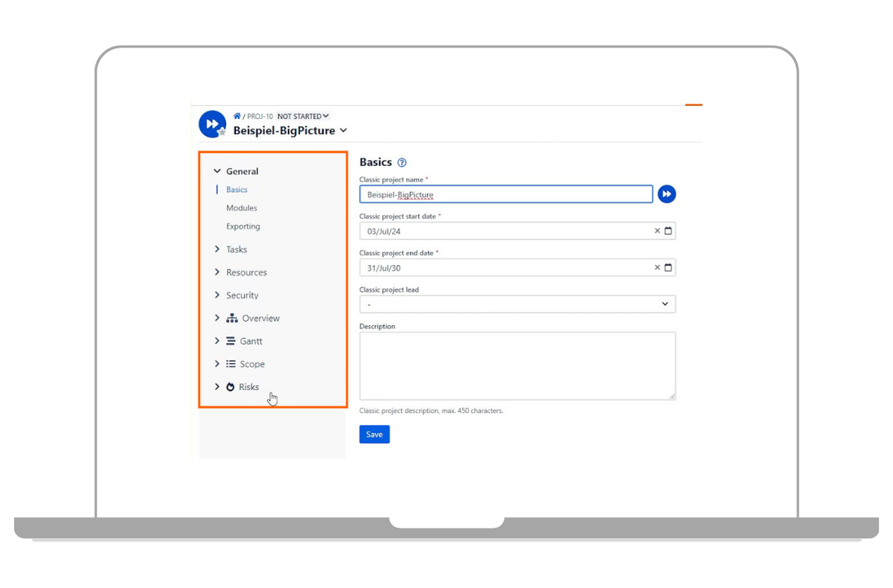Click the star on the project avatar
The width and height of the screenshot is (893, 588).
tap(221, 132)
